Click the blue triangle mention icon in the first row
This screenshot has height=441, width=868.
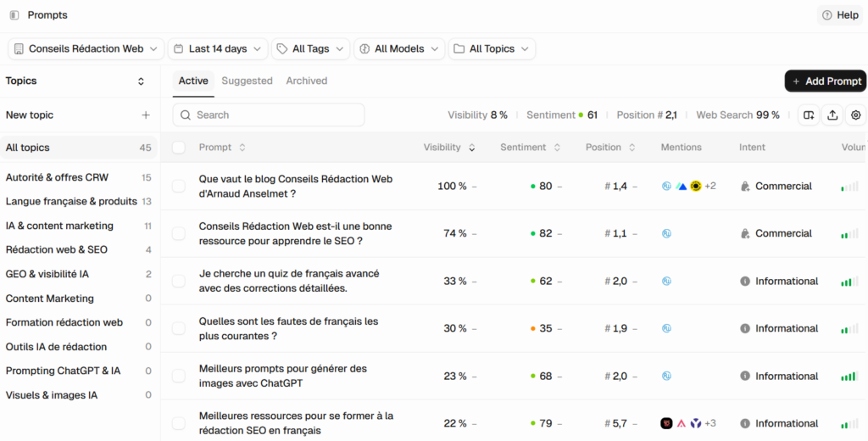[x=682, y=186]
